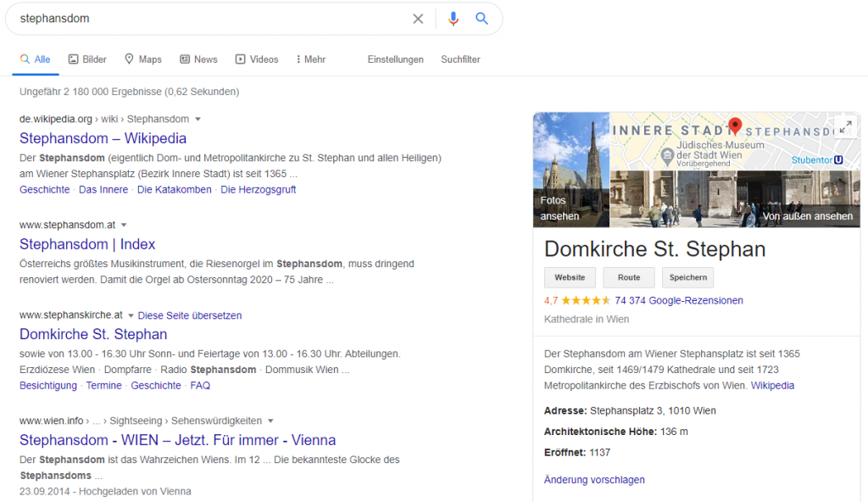Screen dimensions: 868x502
Task: Select the red location pin on map
Action: pyautogui.click(x=735, y=126)
